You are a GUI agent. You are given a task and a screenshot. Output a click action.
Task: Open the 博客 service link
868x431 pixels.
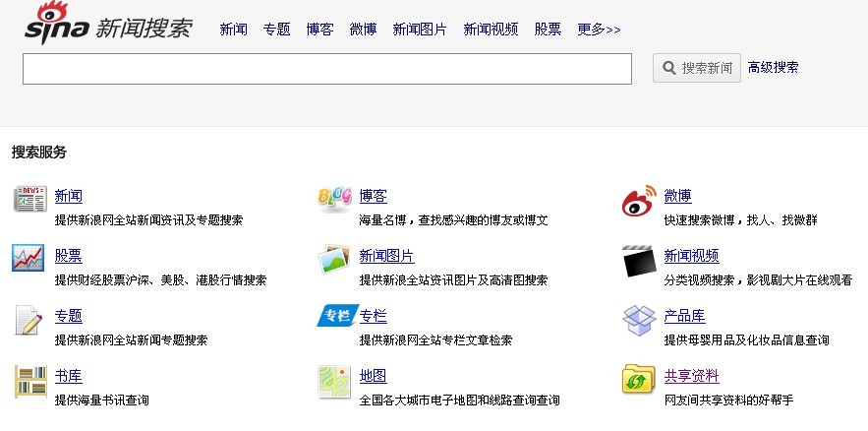click(x=374, y=196)
